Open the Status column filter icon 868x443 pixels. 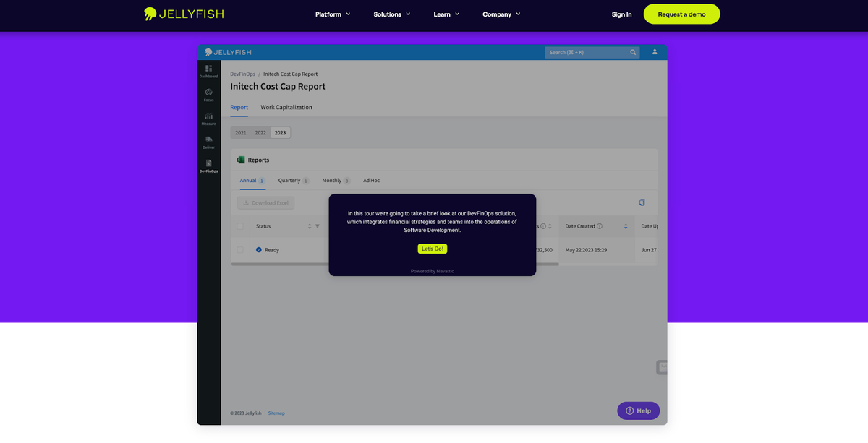point(318,226)
